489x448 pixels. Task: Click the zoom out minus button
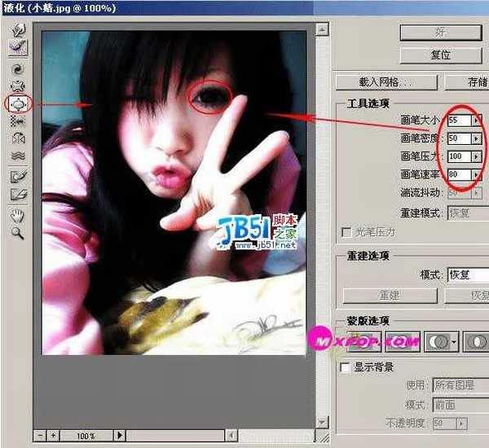tap(40, 436)
